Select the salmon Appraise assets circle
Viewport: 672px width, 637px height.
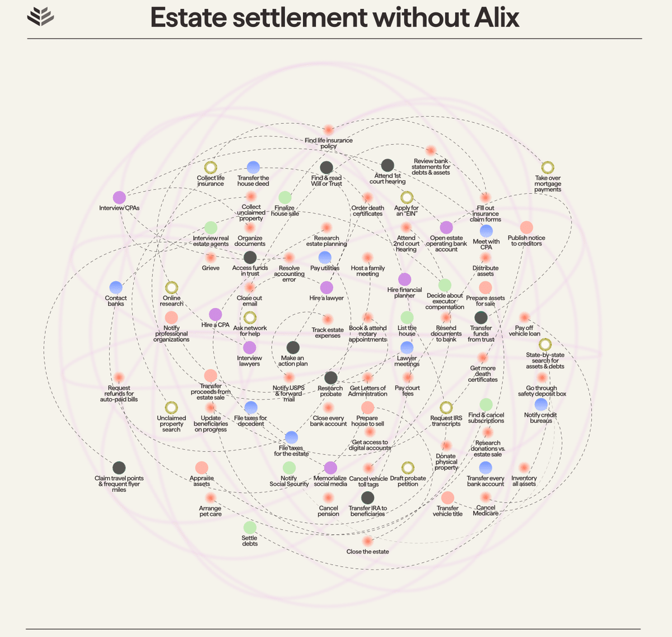(202, 468)
